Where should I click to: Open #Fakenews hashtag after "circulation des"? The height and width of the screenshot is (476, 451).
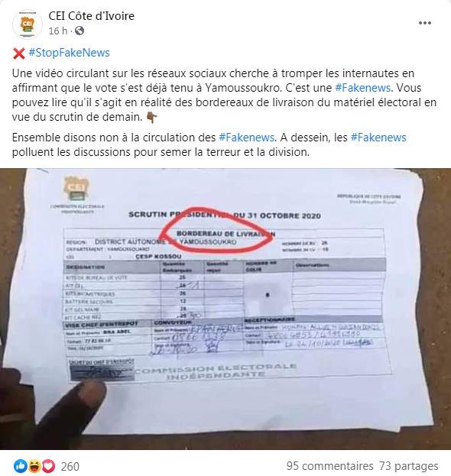pos(246,138)
